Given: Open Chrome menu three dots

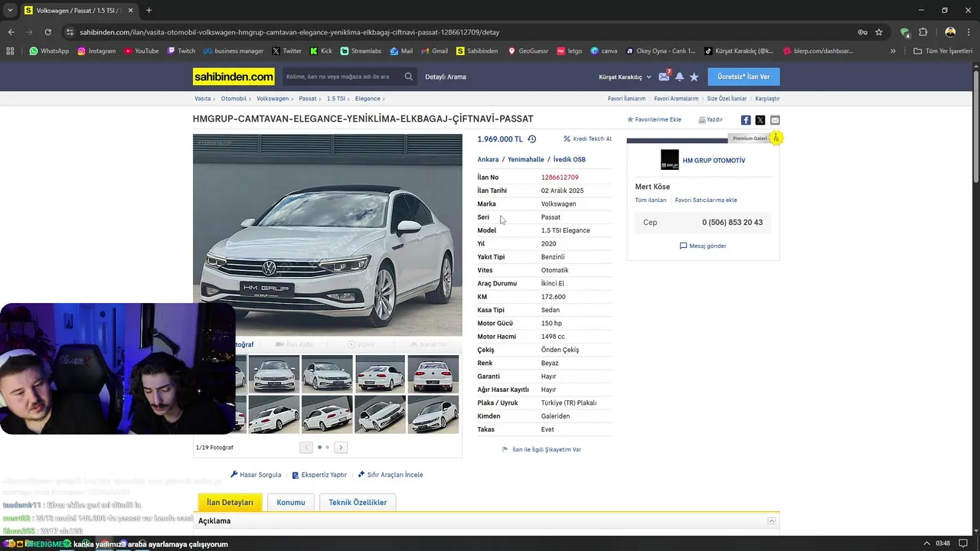Looking at the screenshot, I should pos(969,32).
